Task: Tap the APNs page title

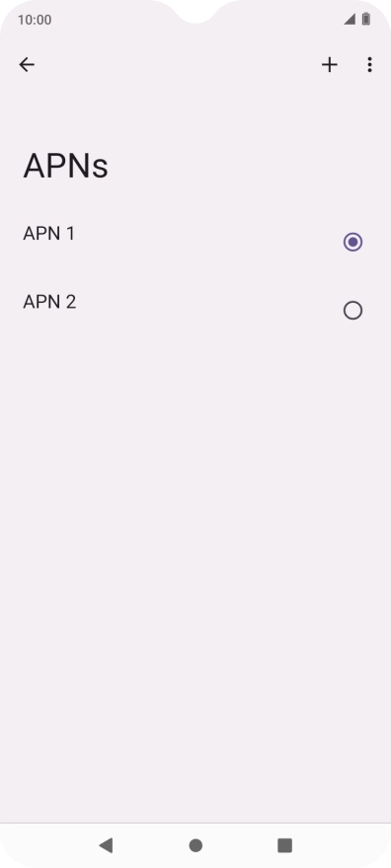Action: coord(65,166)
